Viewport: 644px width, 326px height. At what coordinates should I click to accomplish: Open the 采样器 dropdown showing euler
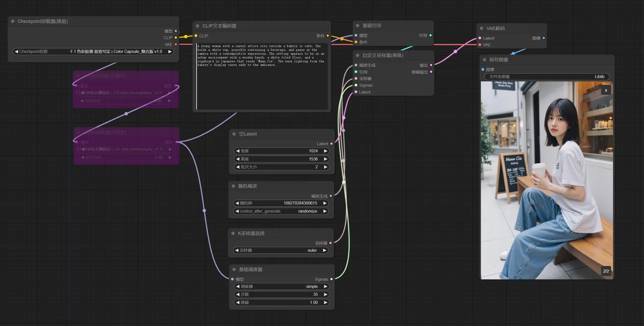[x=281, y=250]
